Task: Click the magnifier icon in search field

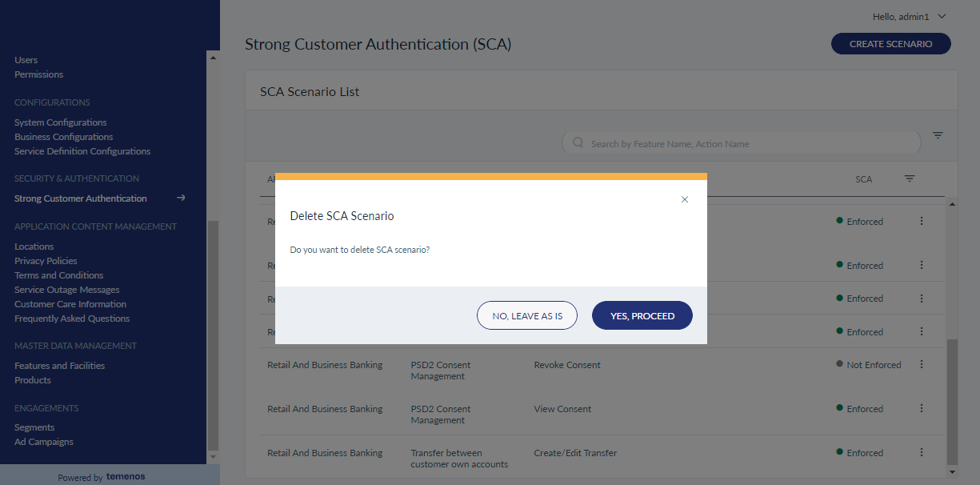Action: [578, 143]
